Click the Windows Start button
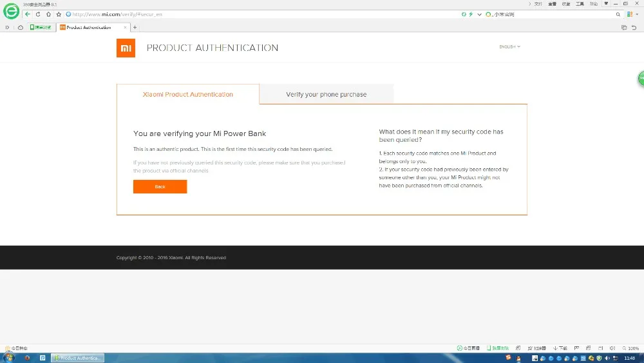The width and height of the screenshot is (644, 363). [x=8, y=358]
